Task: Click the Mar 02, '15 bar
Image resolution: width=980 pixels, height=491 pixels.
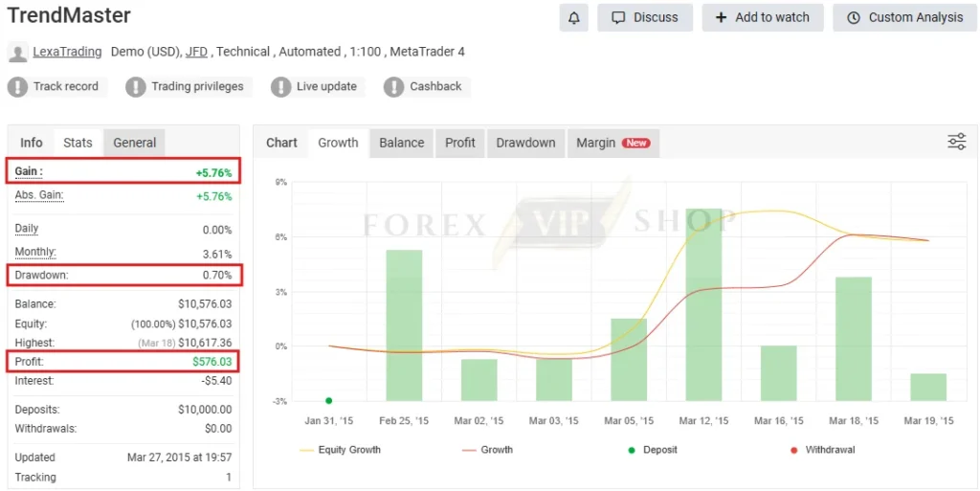Action: (479, 380)
